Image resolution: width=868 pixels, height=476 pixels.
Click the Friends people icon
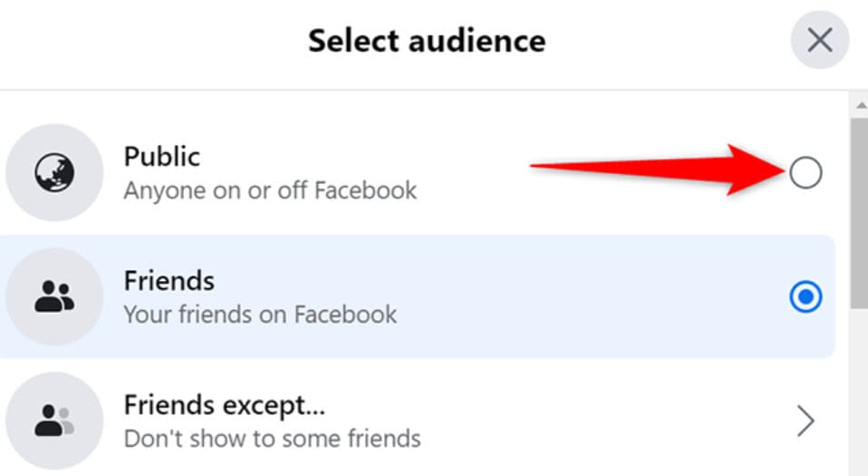click(54, 296)
